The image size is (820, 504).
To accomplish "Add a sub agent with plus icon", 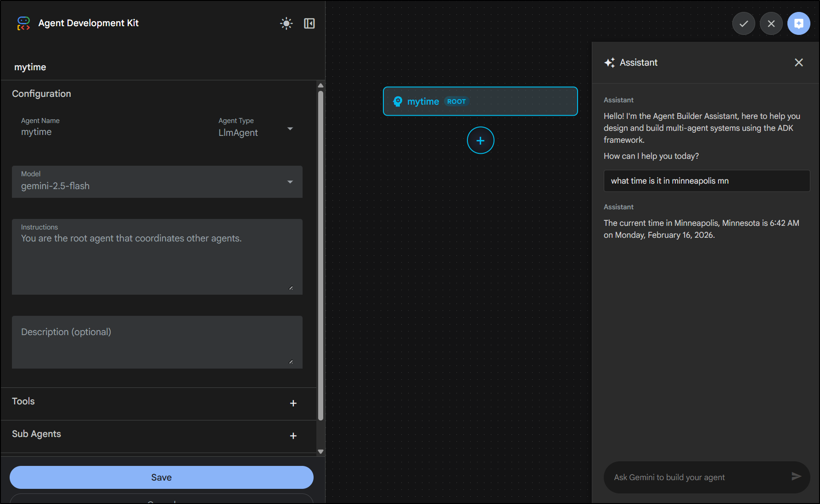I will (293, 436).
